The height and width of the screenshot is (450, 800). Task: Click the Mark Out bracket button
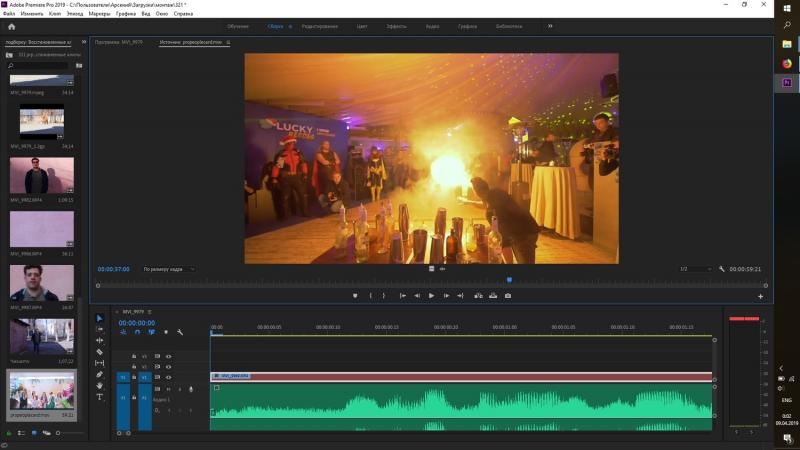click(x=384, y=296)
